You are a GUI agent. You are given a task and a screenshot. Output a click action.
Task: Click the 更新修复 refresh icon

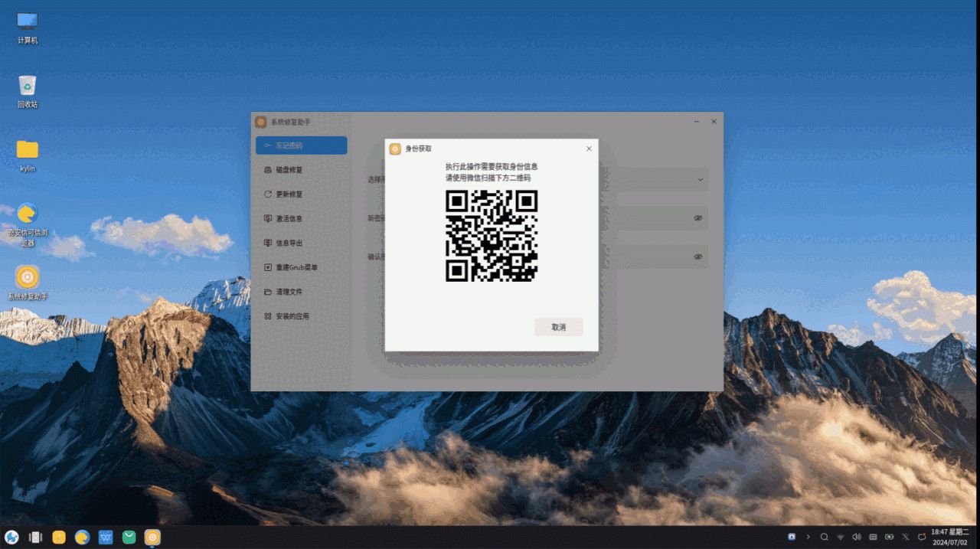pos(268,194)
